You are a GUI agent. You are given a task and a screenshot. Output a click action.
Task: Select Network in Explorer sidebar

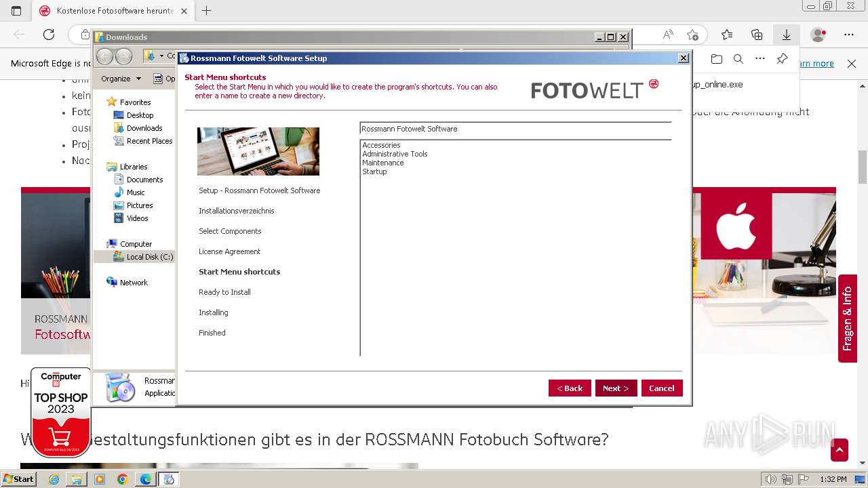pyautogui.click(x=134, y=283)
